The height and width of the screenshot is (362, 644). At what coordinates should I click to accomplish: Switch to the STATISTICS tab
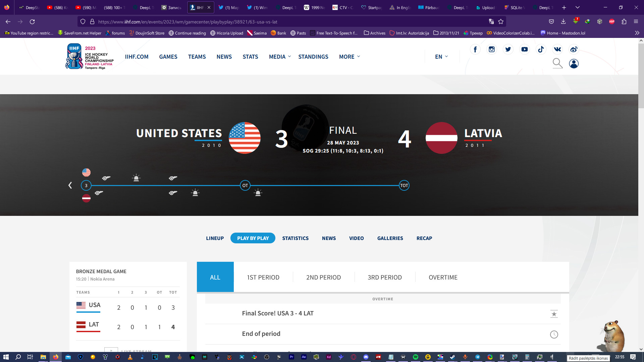click(x=295, y=238)
